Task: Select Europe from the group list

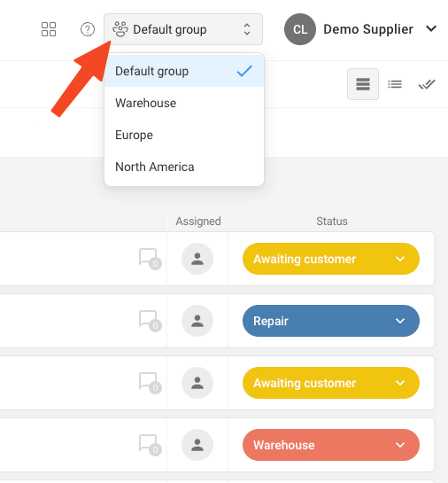Action: point(184,135)
